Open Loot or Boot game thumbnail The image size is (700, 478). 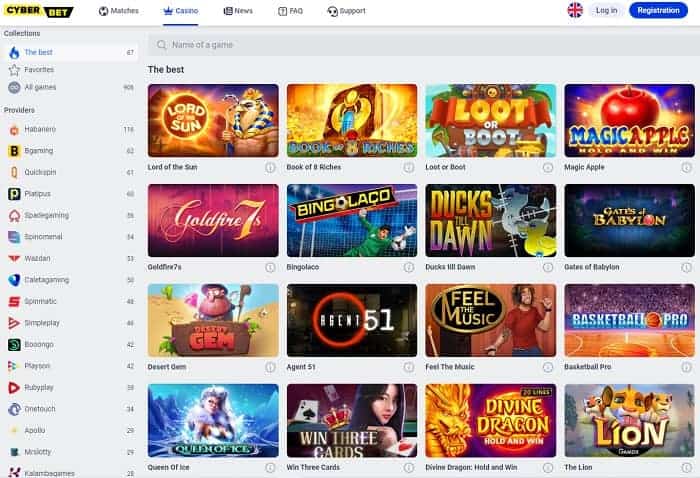click(491, 121)
